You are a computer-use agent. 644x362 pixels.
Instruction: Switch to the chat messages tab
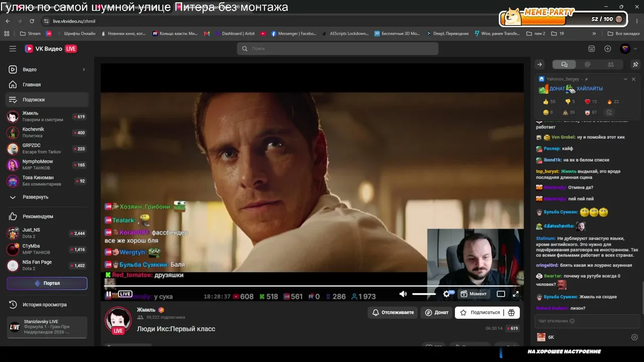coord(565,64)
